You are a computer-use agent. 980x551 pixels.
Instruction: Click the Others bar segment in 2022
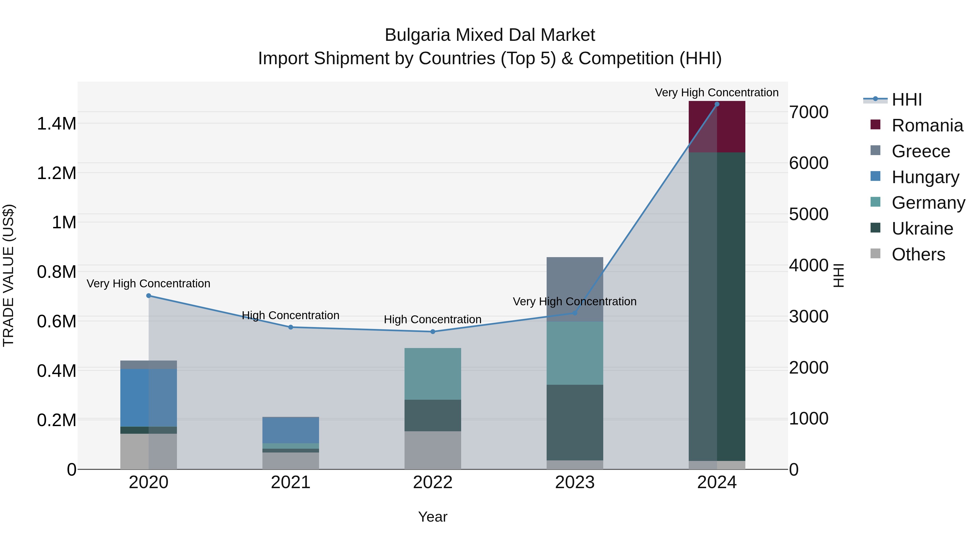433,450
